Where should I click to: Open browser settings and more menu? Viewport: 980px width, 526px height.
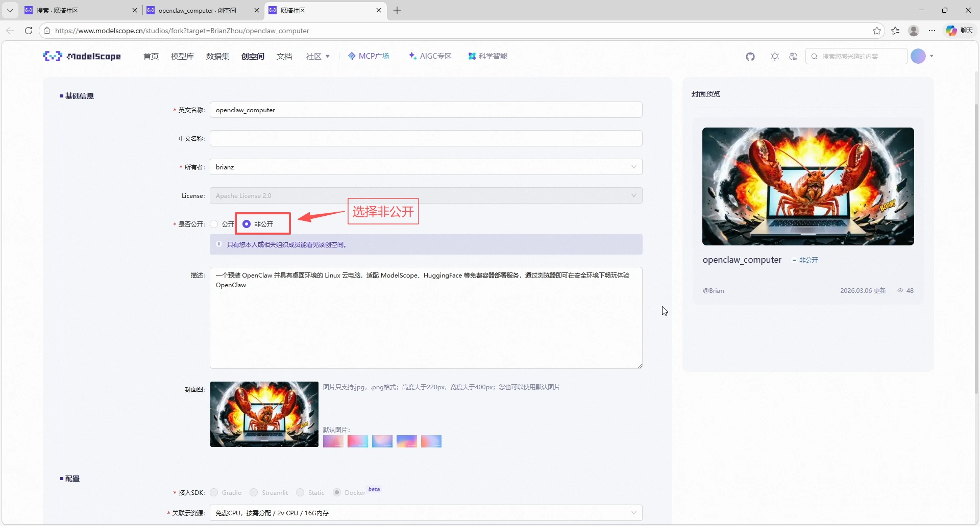932,31
